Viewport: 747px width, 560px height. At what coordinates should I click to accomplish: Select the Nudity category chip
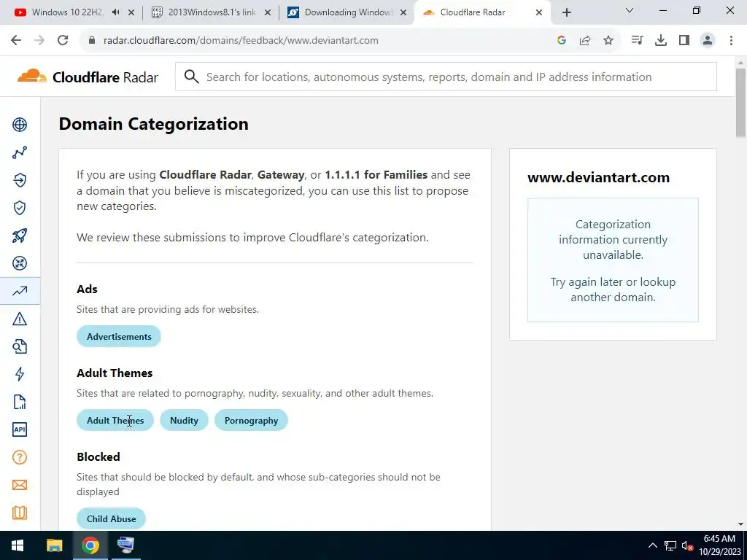pyautogui.click(x=184, y=420)
